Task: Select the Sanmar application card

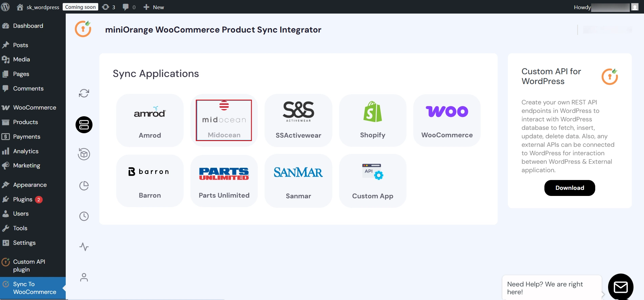Action: coord(298,181)
